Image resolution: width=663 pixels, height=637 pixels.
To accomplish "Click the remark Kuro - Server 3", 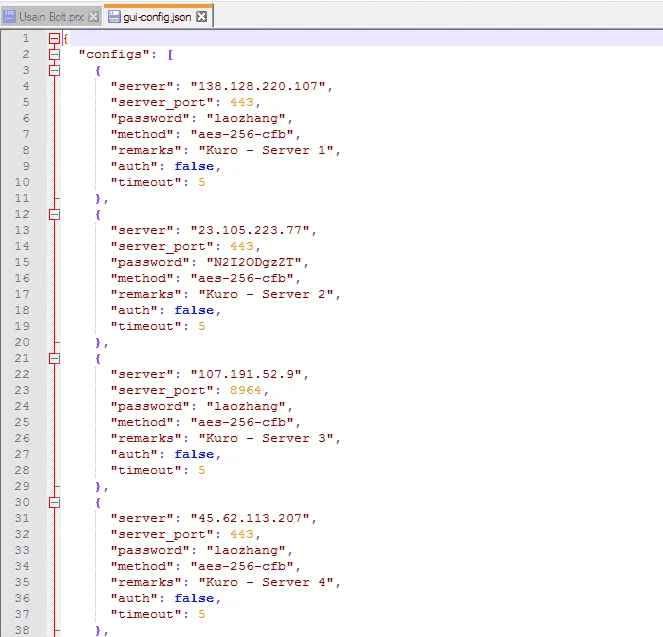I will tap(266, 438).
